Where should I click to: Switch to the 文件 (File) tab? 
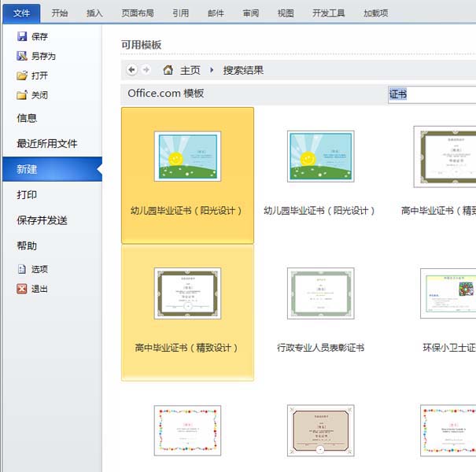(x=21, y=13)
